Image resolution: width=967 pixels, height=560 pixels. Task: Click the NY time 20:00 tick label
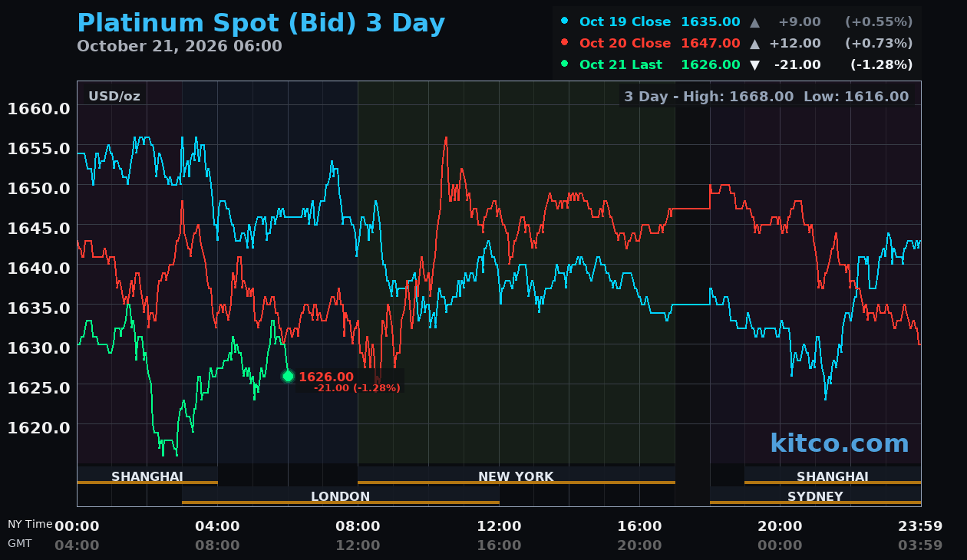[x=780, y=526]
